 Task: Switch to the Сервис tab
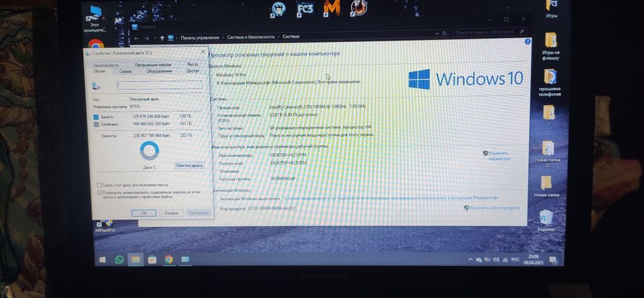126,71
